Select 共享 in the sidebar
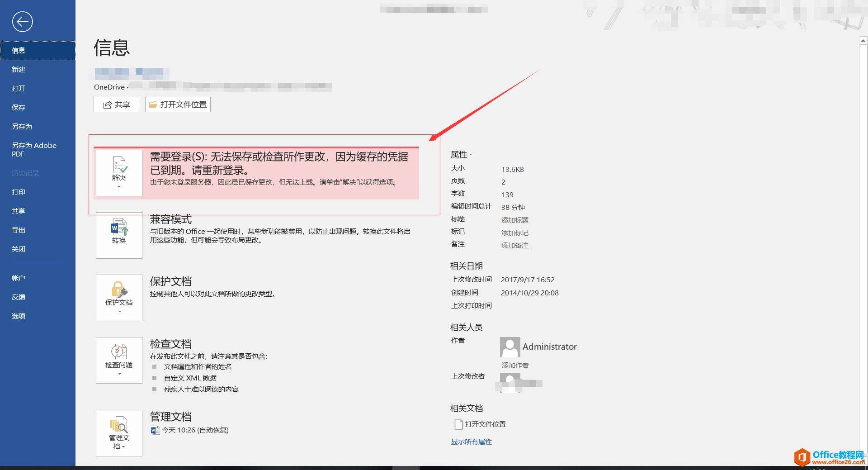This screenshot has height=470, width=868. (x=38, y=211)
